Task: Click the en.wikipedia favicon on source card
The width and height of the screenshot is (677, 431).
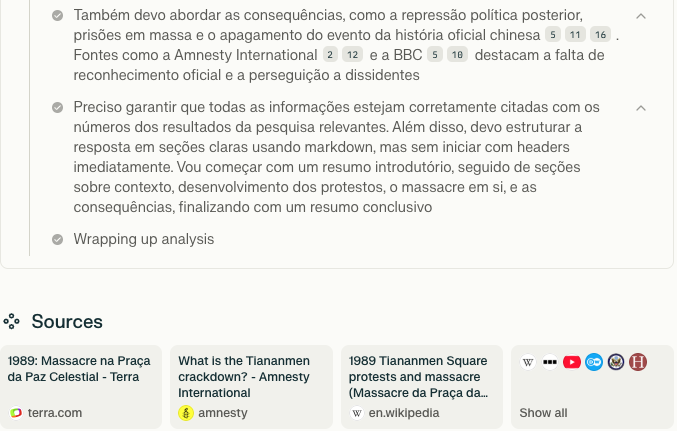Action: (357, 413)
